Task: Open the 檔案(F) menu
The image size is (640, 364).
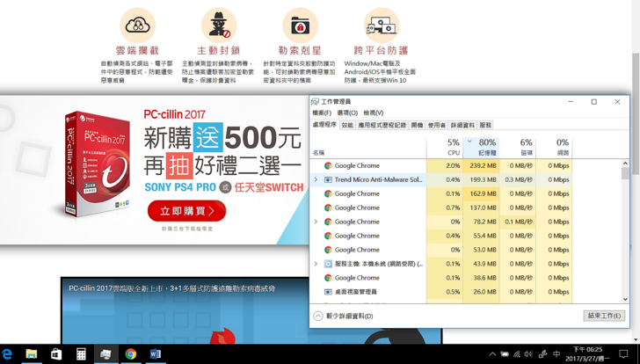Action: pos(322,113)
